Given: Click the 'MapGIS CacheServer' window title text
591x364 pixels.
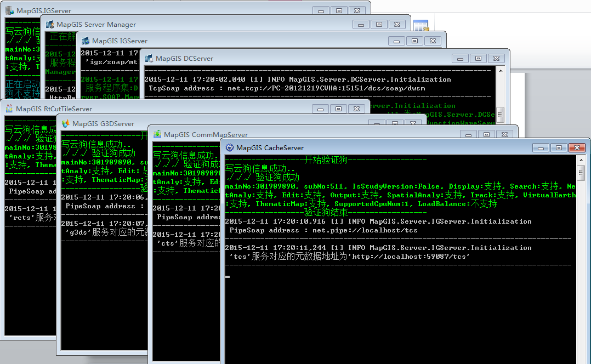Looking at the screenshot, I should click(270, 147).
